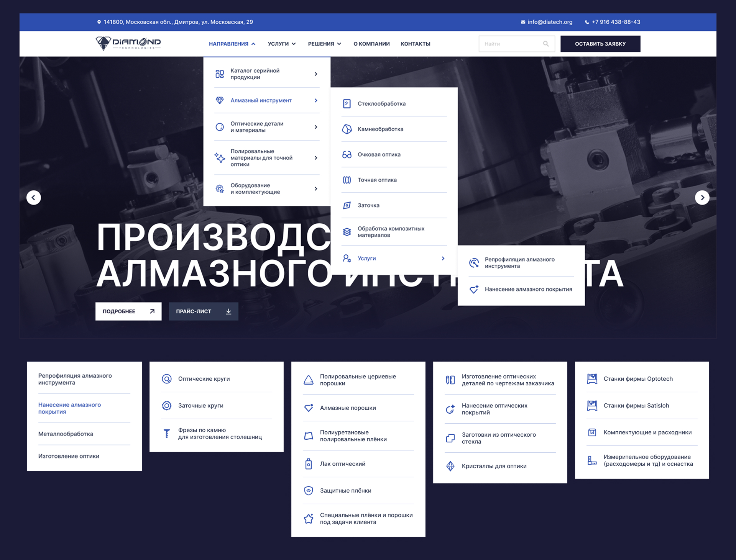Expand the Услуги navigation dropdown
Viewport: 736px width, 560px height.
click(x=282, y=44)
